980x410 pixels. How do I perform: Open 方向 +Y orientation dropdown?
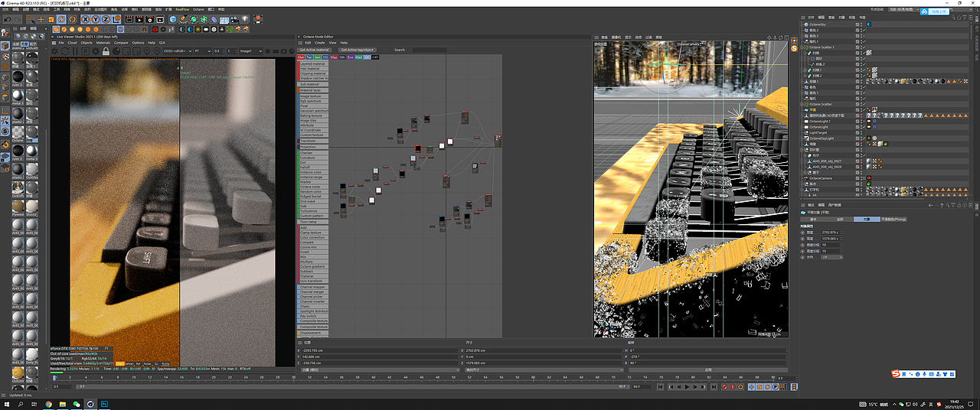pos(831,257)
